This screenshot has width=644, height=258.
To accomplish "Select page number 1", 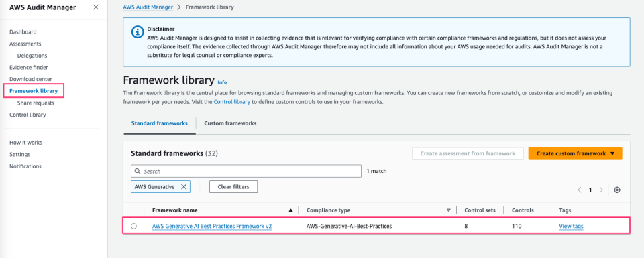I will [590, 190].
